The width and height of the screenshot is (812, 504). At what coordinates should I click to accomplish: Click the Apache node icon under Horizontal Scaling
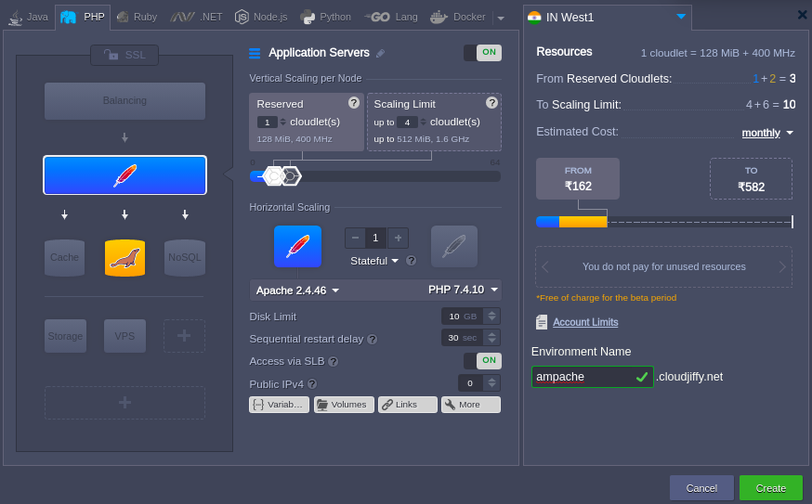pyautogui.click(x=298, y=246)
